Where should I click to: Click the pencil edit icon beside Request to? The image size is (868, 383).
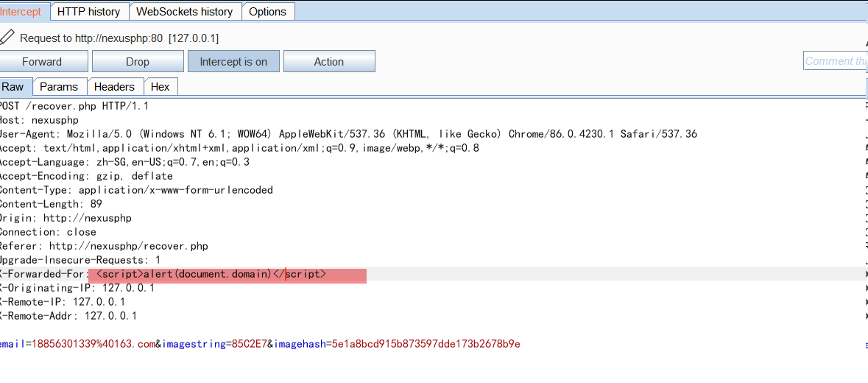(7, 38)
